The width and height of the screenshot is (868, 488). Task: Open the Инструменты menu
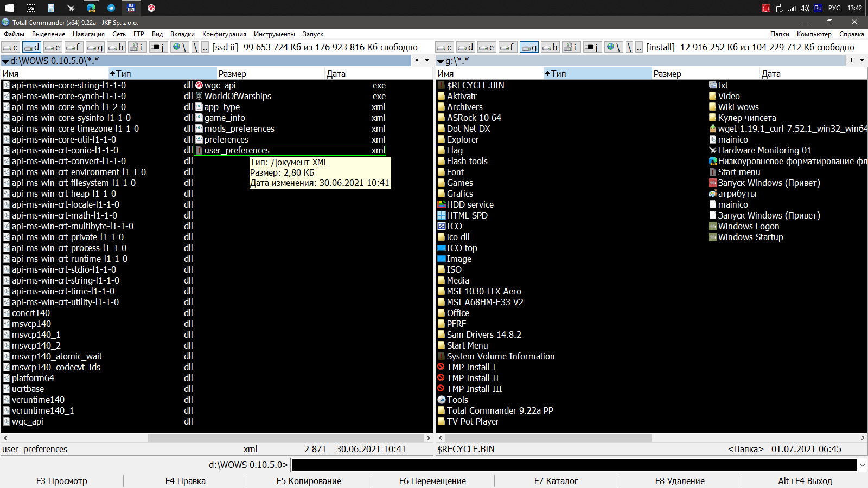275,34
